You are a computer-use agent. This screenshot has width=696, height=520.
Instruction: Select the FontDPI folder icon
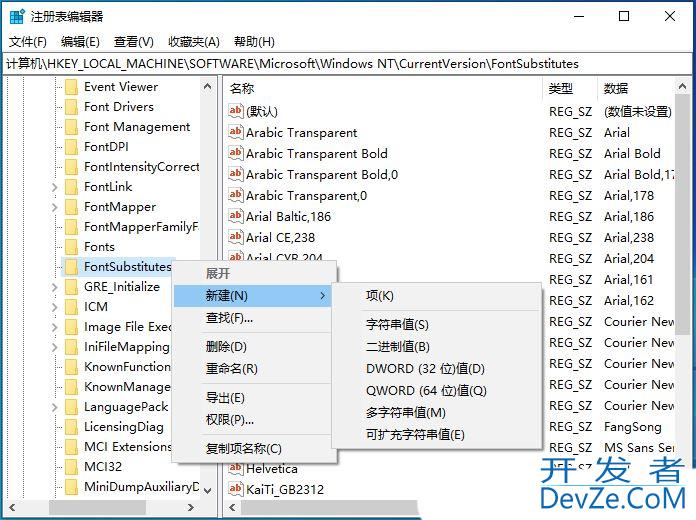point(71,147)
